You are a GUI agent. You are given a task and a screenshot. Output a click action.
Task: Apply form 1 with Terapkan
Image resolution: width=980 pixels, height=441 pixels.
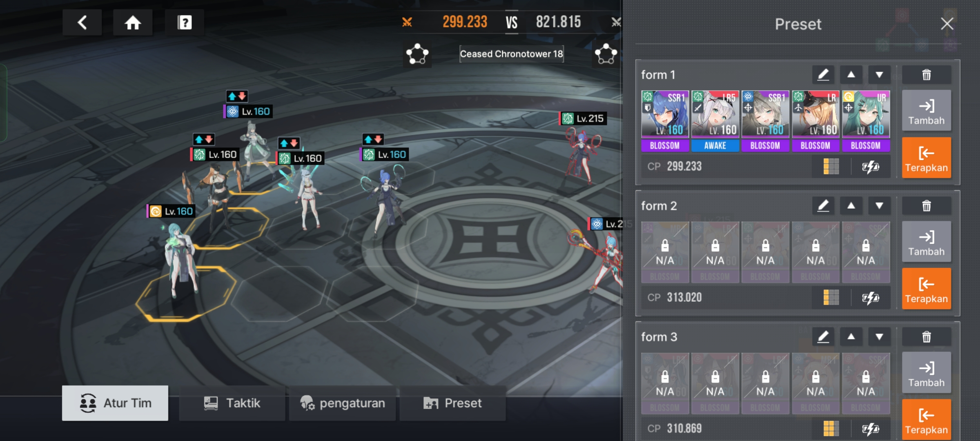click(926, 158)
